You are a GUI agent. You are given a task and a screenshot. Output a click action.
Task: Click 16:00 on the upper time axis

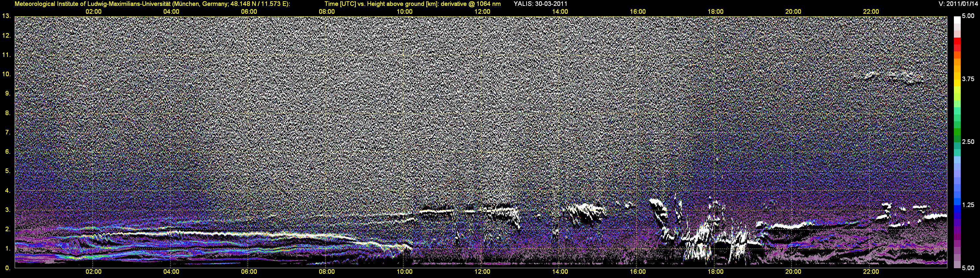638,12
